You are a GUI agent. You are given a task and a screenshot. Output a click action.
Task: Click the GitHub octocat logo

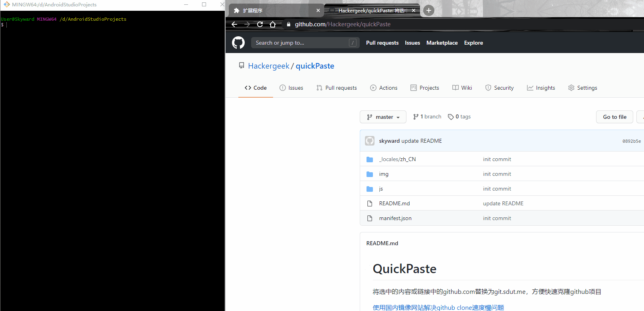tap(238, 43)
